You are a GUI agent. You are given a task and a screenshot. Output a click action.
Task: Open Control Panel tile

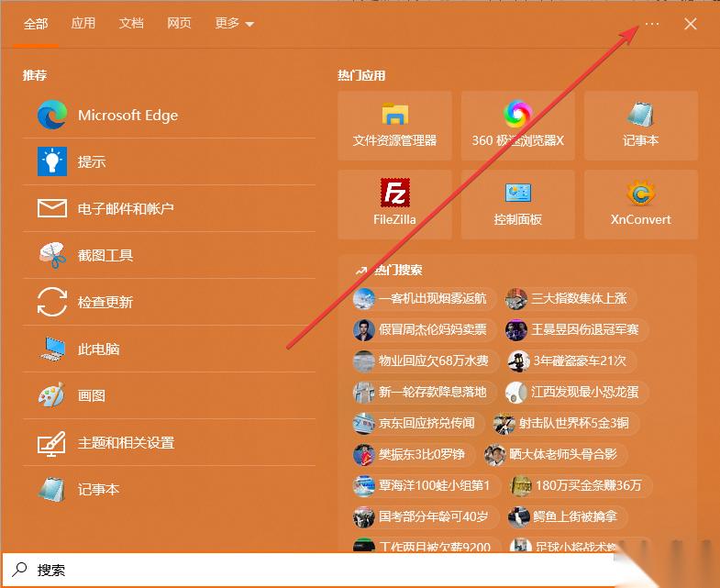(x=518, y=205)
